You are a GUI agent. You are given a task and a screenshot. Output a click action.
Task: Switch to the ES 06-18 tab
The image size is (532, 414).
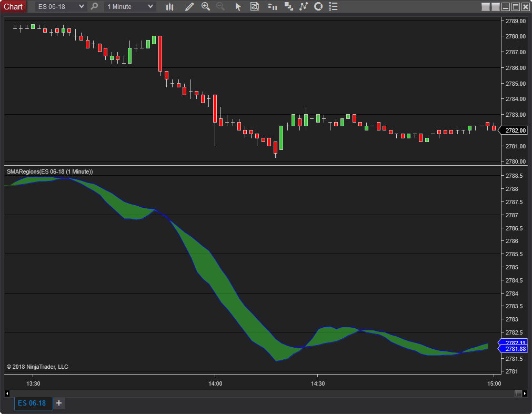pos(33,403)
